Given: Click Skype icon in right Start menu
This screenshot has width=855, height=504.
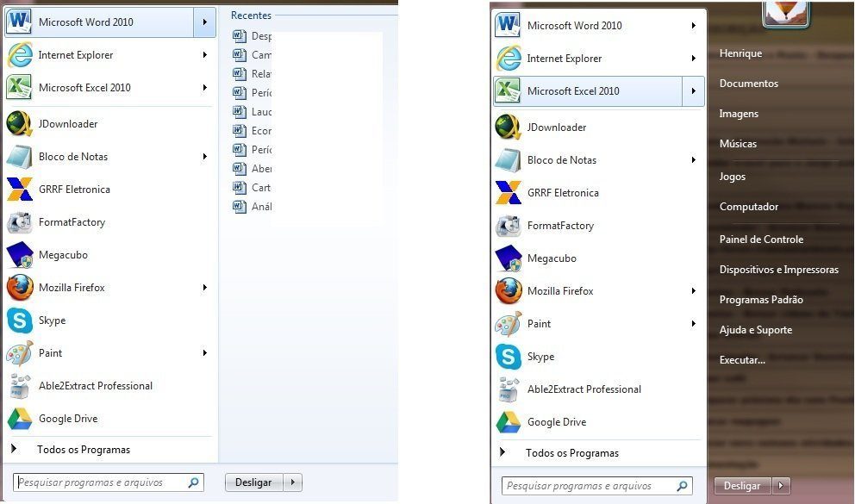Looking at the screenshot, I should [508, 357].
